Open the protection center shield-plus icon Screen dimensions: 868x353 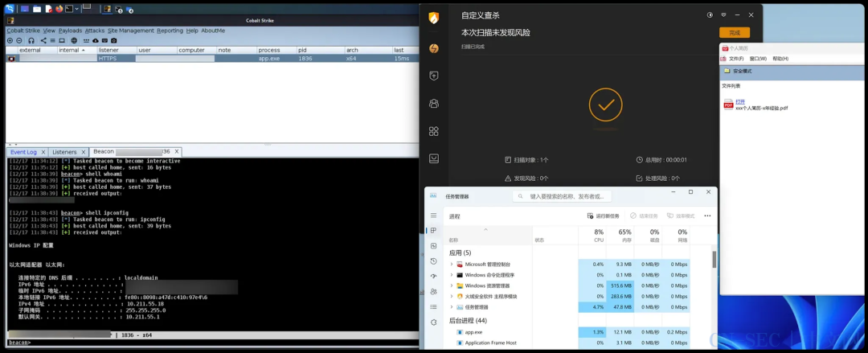(433, 76)
